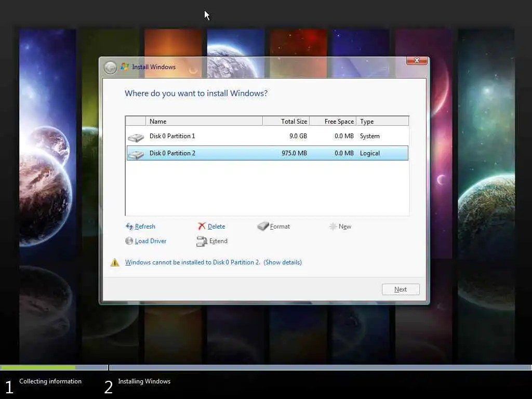Format the selected partition
Viewport: 532px width, 399px height.
point(280,227)
